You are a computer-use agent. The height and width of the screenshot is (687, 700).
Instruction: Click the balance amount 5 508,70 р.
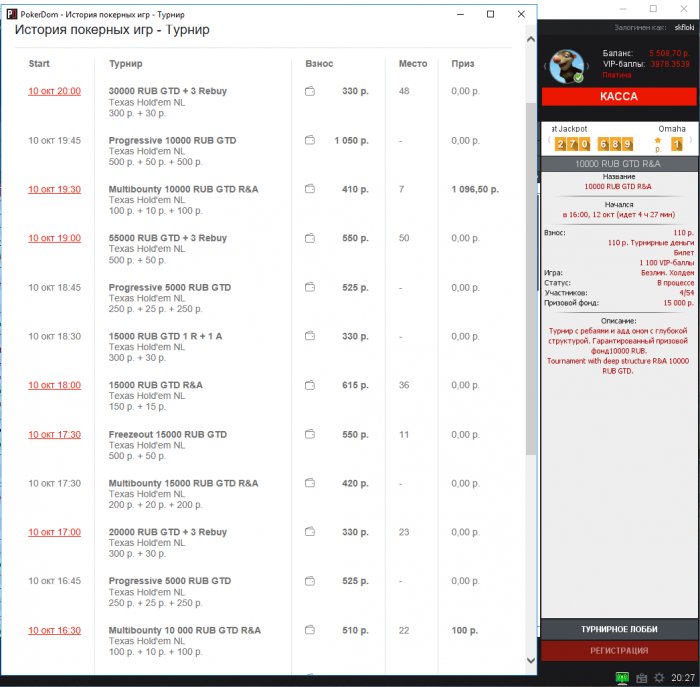[x=668, y=53]
